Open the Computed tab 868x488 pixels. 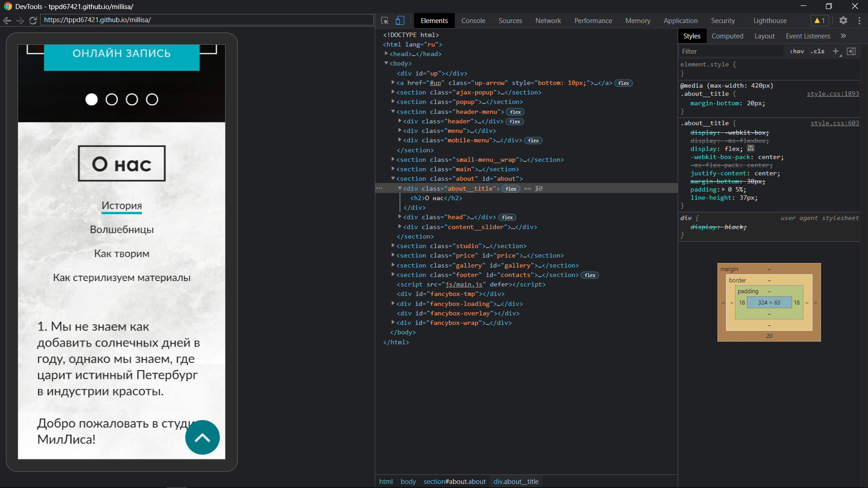click(727, 36)
